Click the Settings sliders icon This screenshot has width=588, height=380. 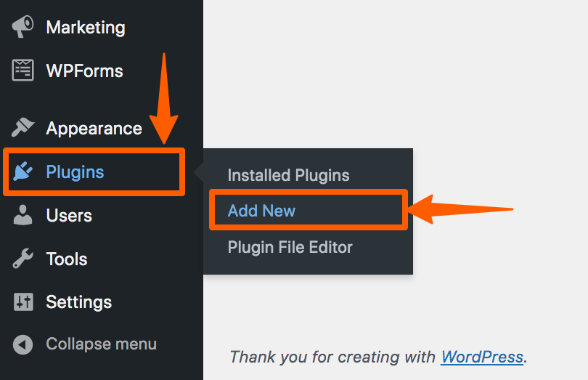(23, 302)
